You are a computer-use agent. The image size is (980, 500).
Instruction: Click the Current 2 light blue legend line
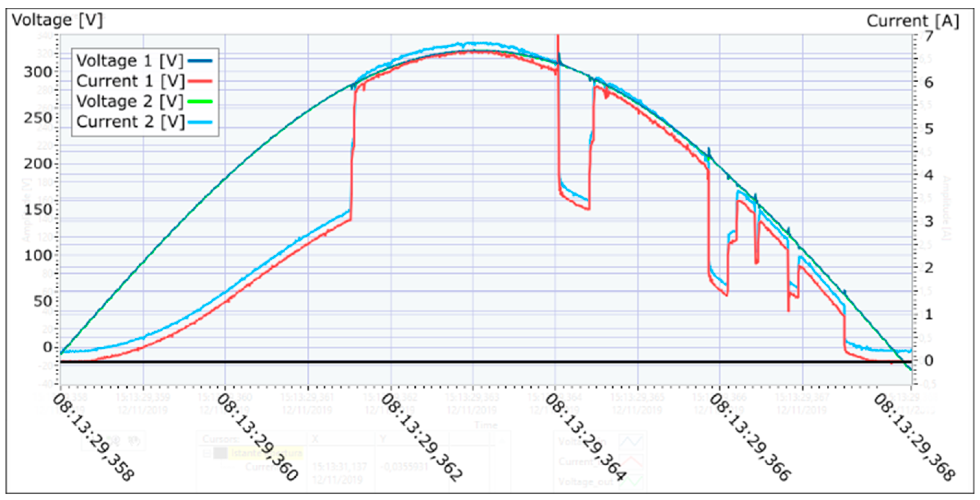[199, 122]
